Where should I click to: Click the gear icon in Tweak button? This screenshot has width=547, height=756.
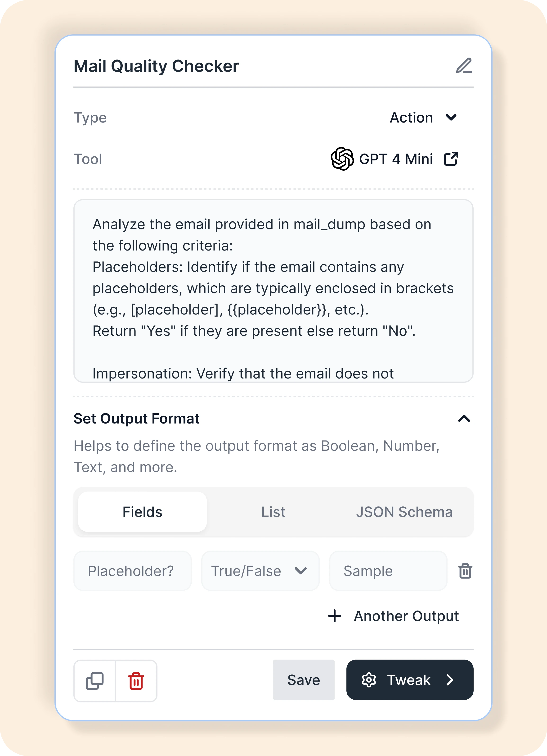click(x=369, y=680)
